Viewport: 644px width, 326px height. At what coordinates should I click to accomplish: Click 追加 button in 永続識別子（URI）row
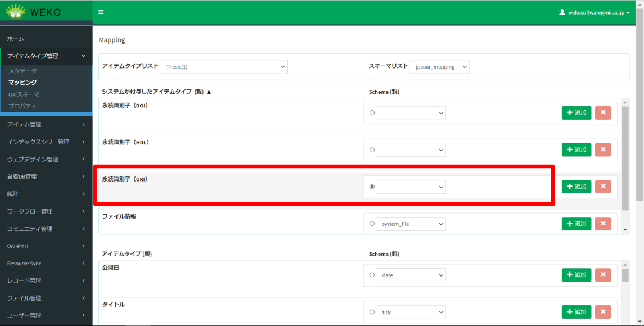point(576,187)
